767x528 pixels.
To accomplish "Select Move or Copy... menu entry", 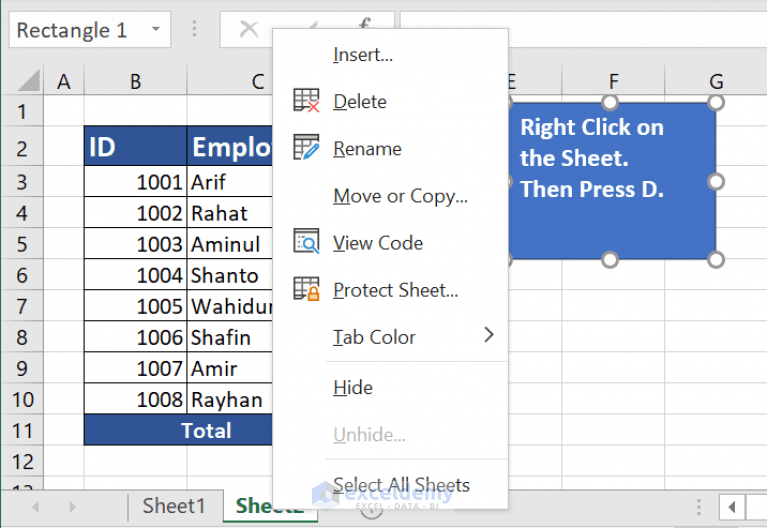I will pyautogui.click(x=400, y=196).
